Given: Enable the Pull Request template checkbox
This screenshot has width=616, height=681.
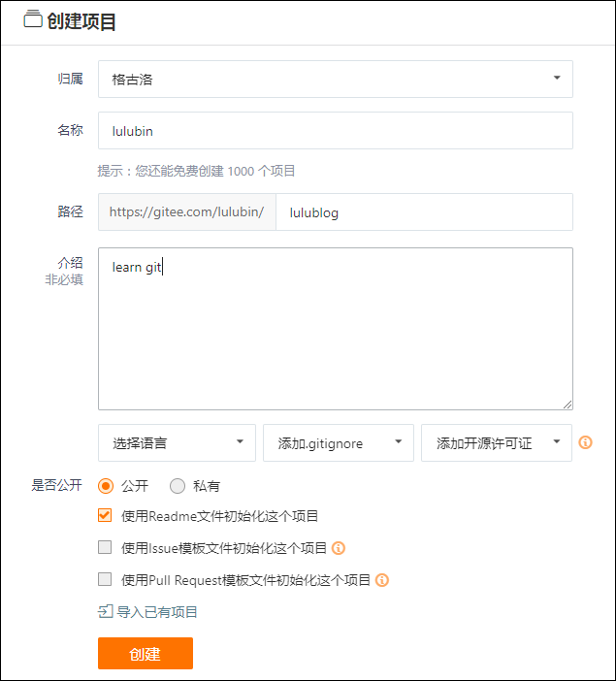Looking at the screenshot, I should pos(105,579).
